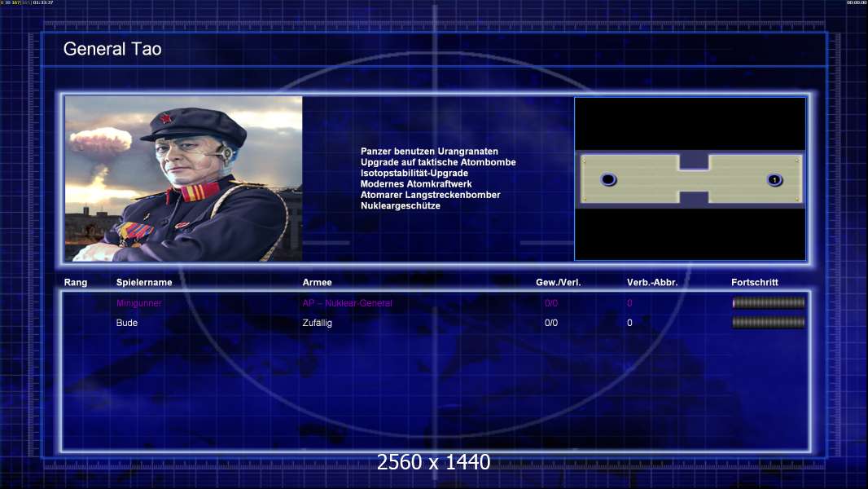Click the map preview thumbnail
The height and width of the screenshot is (489, 868).
[690, 178]
